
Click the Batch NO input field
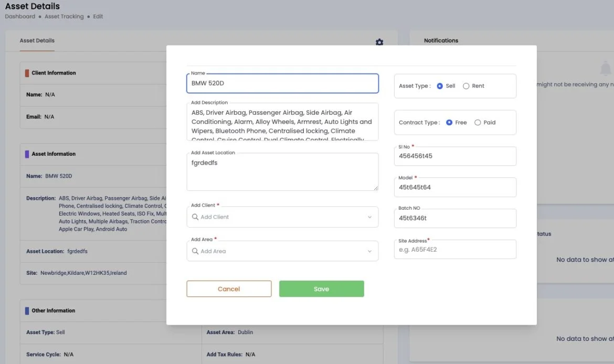[x=455, y=219]
